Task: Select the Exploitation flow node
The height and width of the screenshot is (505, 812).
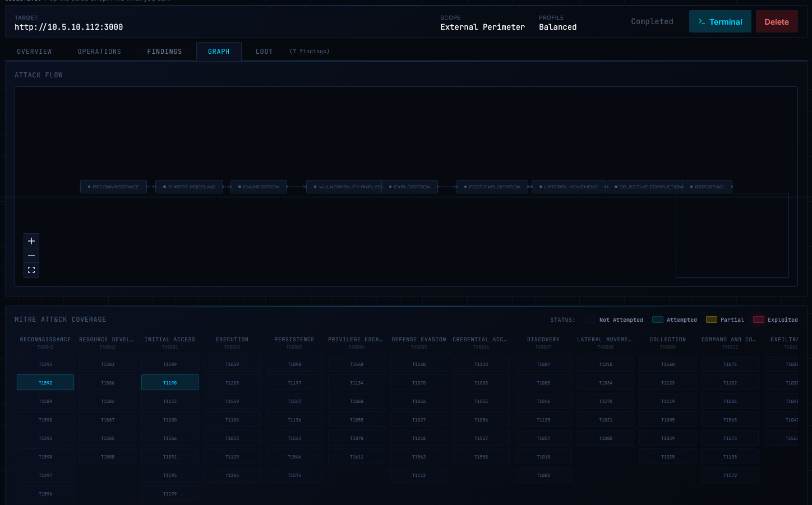Action: click(410, 187)
